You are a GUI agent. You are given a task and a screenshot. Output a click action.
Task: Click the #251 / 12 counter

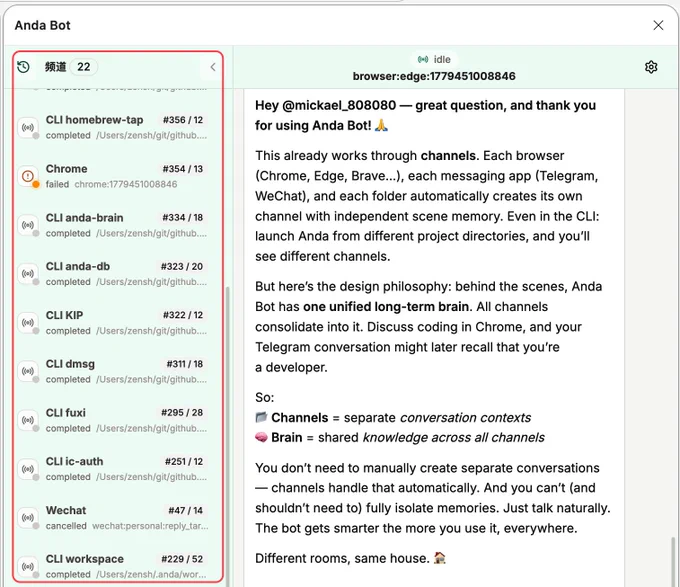point(184,462)
